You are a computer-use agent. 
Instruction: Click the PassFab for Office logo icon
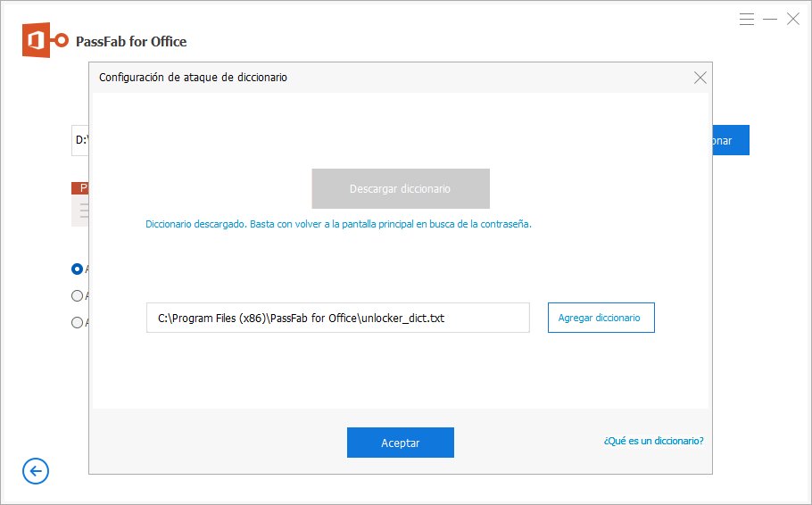coord(45,40)
